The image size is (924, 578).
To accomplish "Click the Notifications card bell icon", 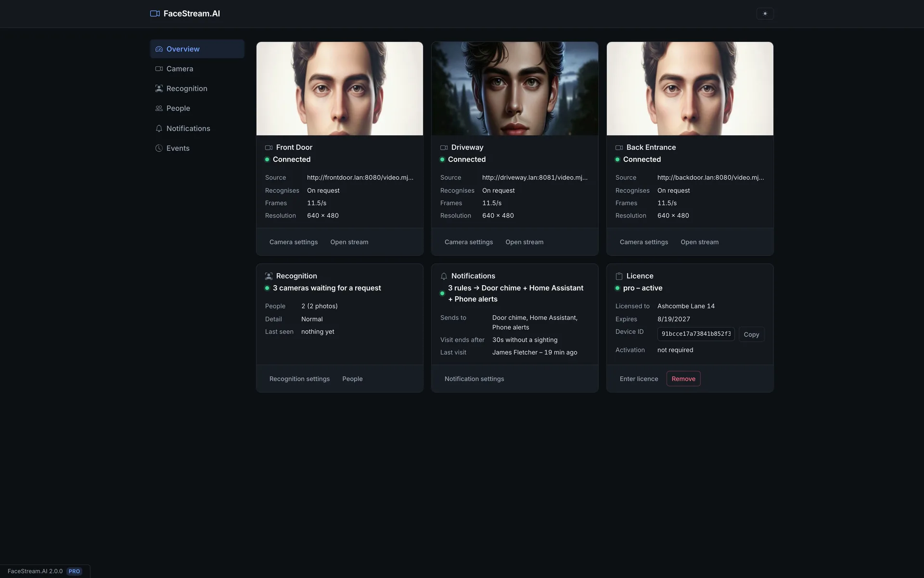I will point(444,276).
